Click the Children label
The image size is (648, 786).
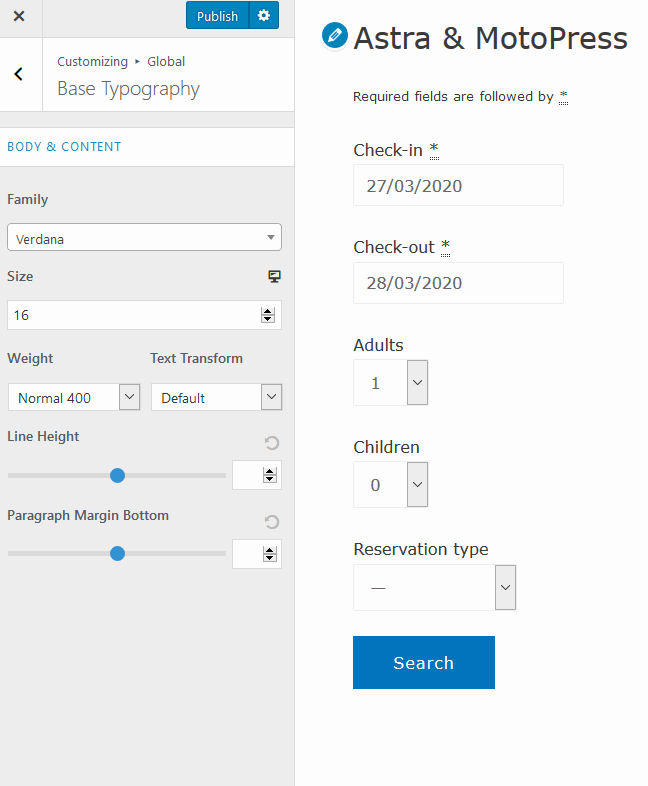pyautogui.click(x=386, y=447)
